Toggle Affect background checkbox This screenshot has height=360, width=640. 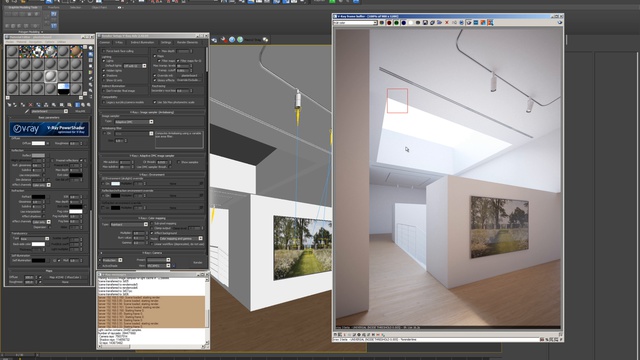pos(152,233)
